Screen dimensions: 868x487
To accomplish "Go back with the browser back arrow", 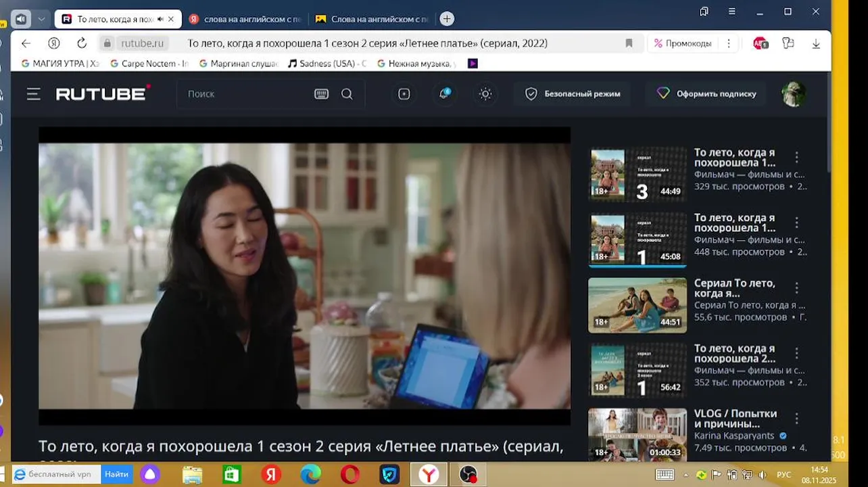I will click(x=26, y=43).
